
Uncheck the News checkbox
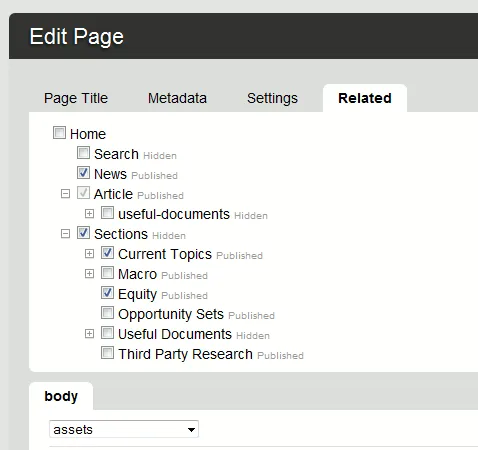coord(83,173)
